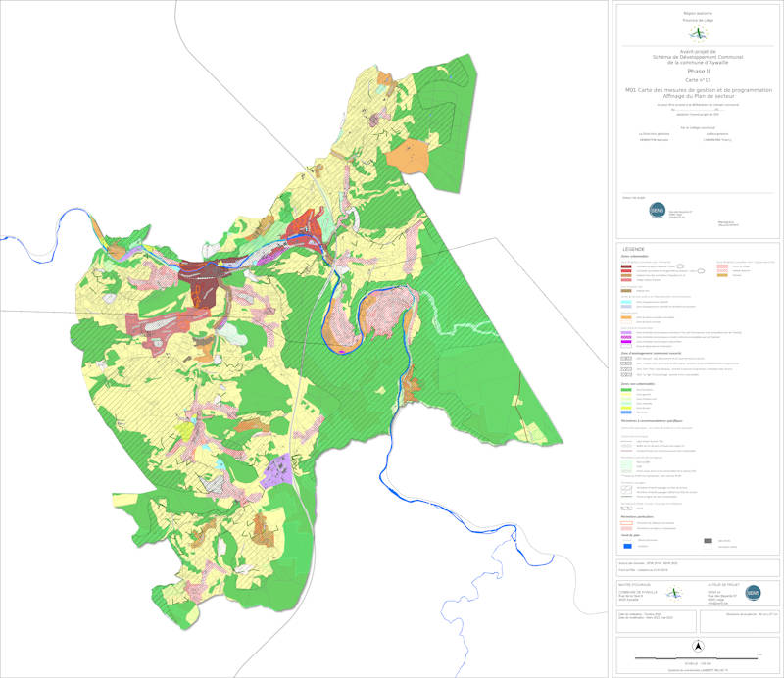Select the red zone d'habitat swatch in the legend
Image resolution: width=784 pixels, height=678 pixels.
[625, 266]
